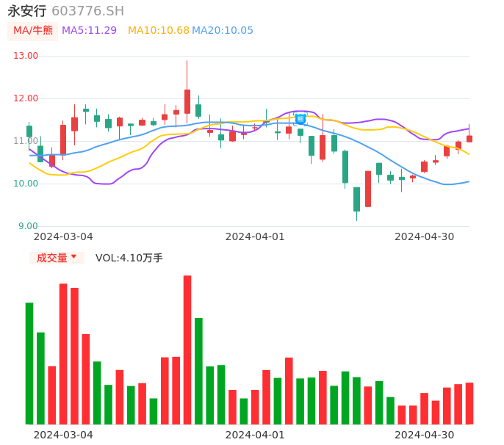This screenshot has width=504, height=445.
Task: Click the 2024-04-01 date on price chart axis
Action: (254, 236)
